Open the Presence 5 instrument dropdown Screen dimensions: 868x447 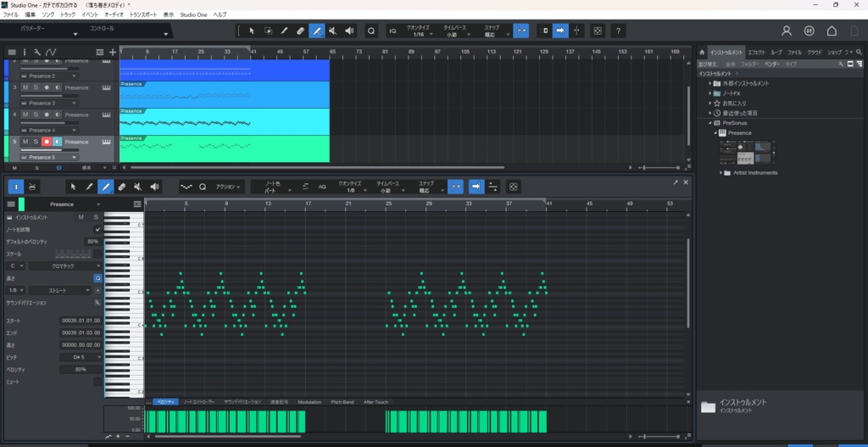click(x=50, y=157)
